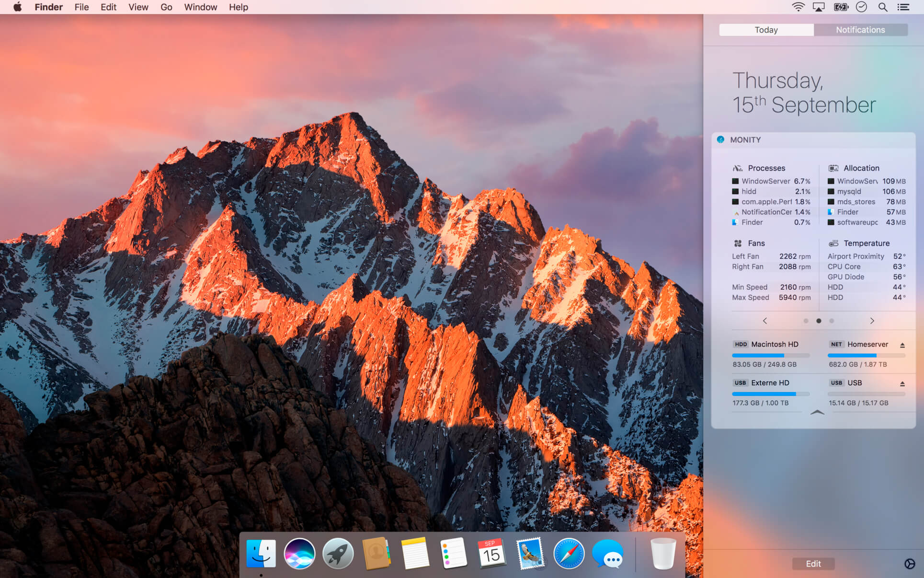Open the Edit menu in menu bar

tap(108, 7)
